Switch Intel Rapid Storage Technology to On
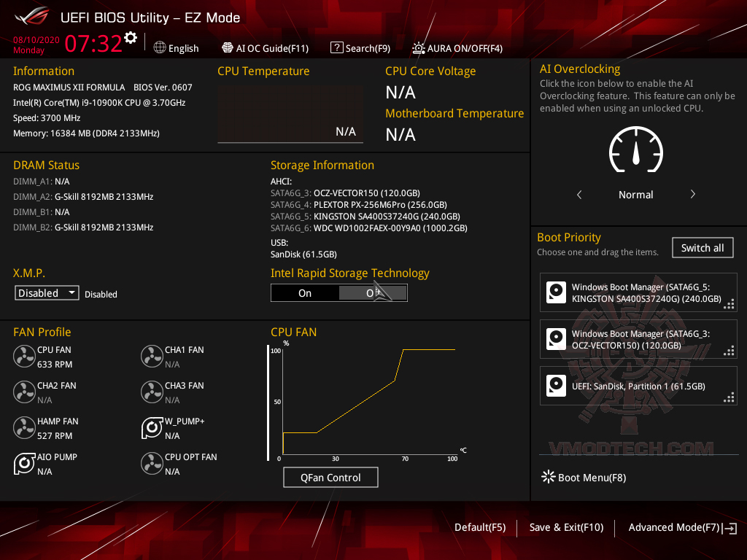 [x=305, y=292]
